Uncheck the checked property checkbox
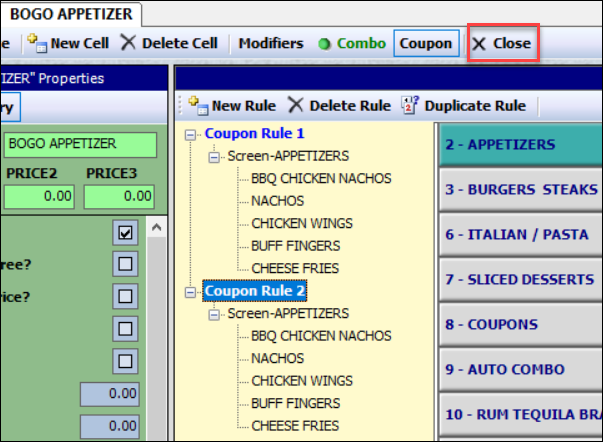This screenshot has height=442, width=603. [125, 232]
